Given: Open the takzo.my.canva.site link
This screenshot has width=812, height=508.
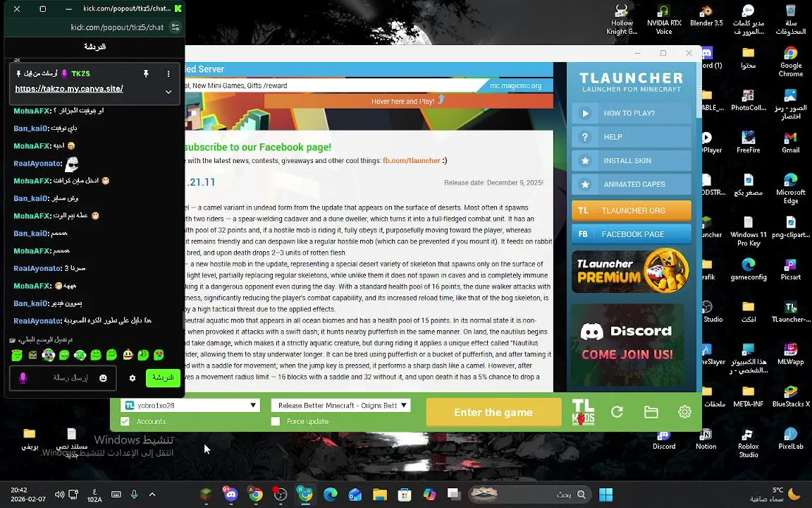Looking at the screenshot, I should click(x=69, y=89).
